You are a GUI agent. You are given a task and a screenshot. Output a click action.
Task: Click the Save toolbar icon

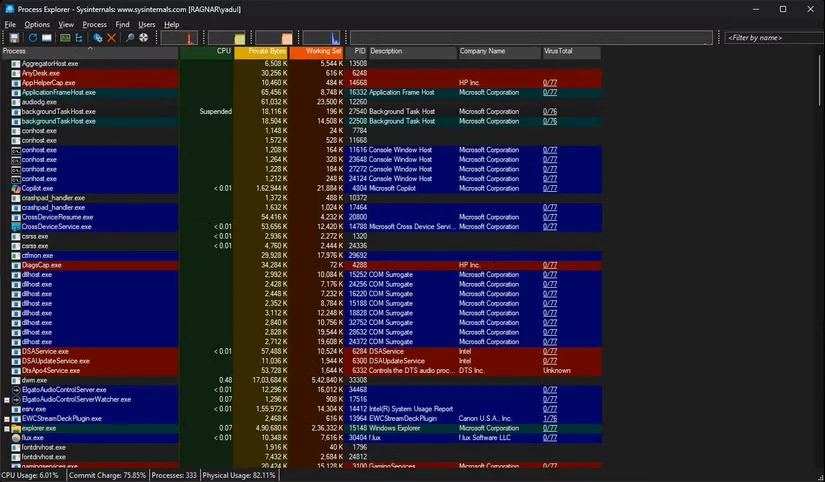coord(15,38)
